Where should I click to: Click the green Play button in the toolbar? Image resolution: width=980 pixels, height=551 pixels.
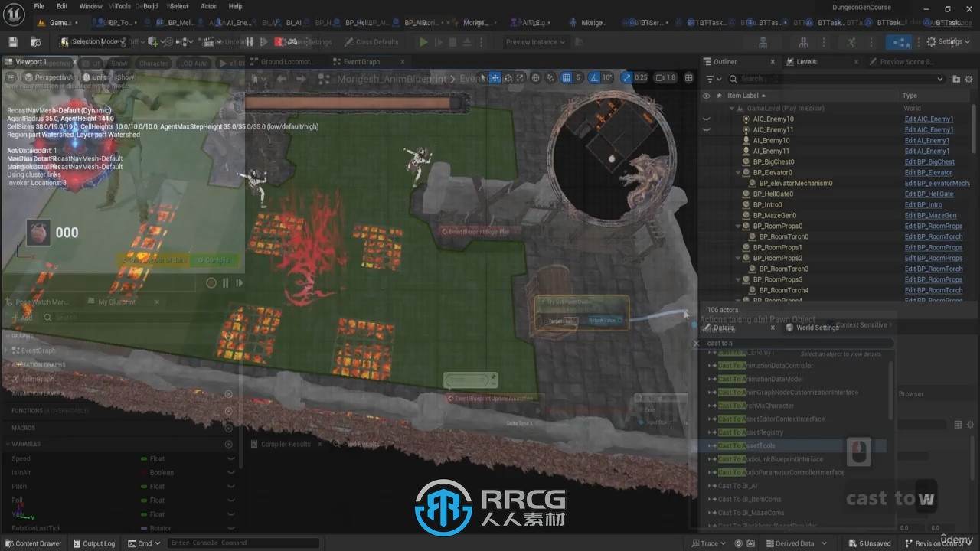pos(423,42)
